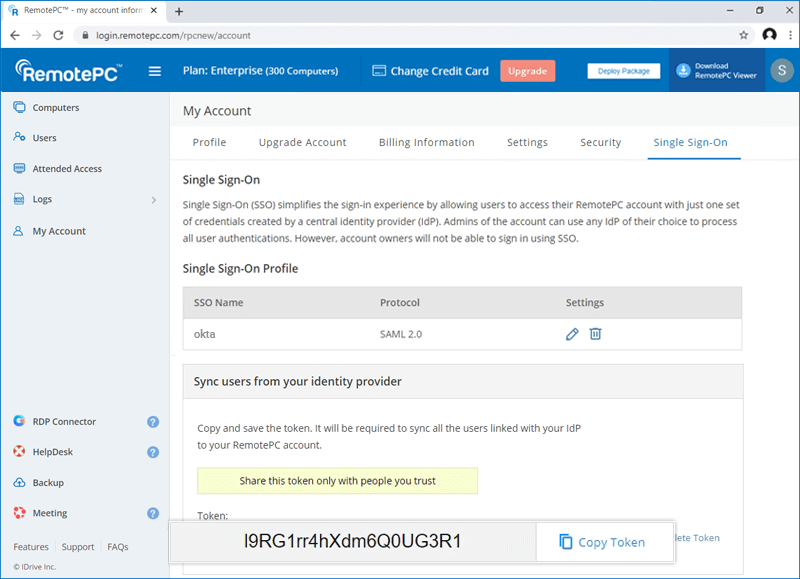The image size is (800, 579).
Task: Click Copy Token label
Action: (x=611, y=542)
